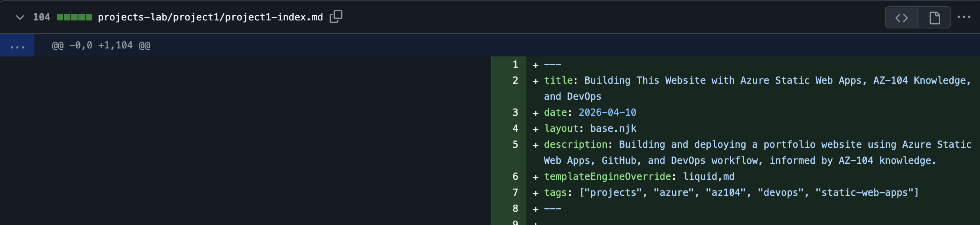Click the 104 changed lines count
The height and width of the screenshot is (225, 980).
42,17
